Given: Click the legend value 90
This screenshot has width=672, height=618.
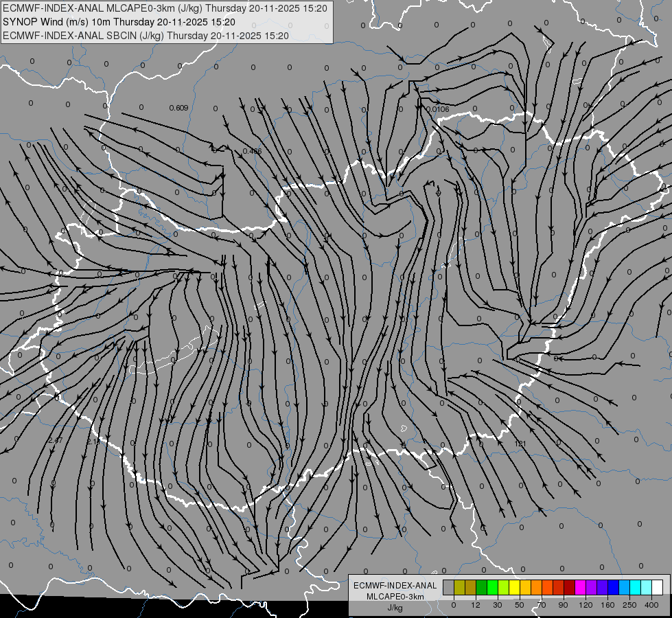Looking at the screenshot, I should click(563, 605).
